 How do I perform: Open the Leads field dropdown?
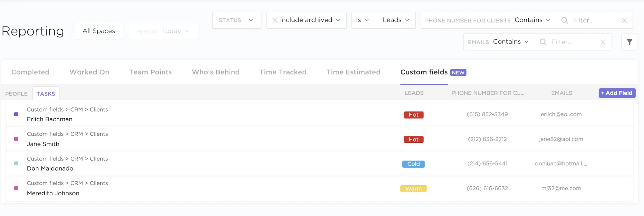pos(396,20)
